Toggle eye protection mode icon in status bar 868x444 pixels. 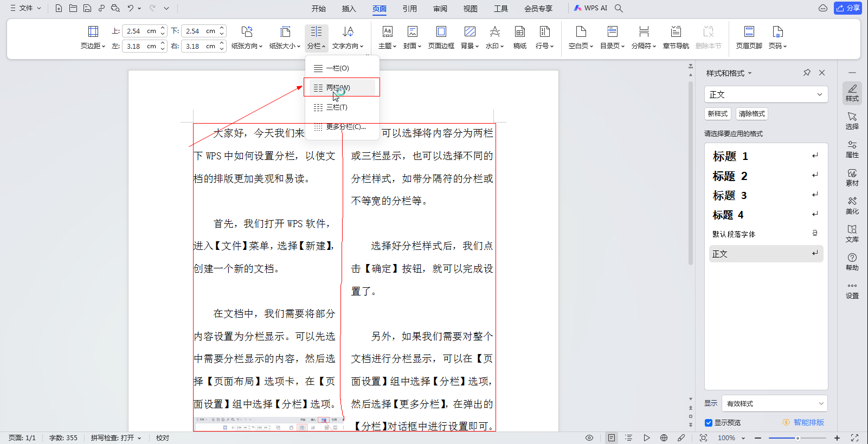[x=589, y=437]
